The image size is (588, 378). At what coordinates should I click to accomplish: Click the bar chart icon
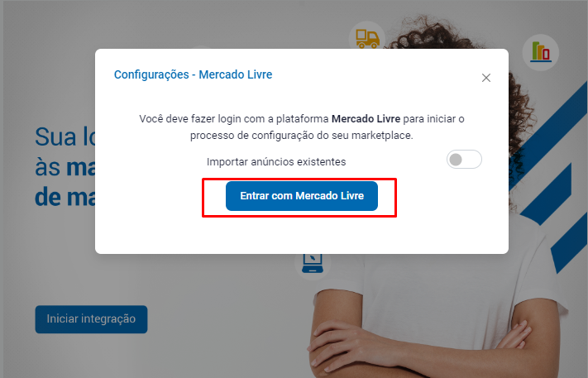tap(541, 52)
